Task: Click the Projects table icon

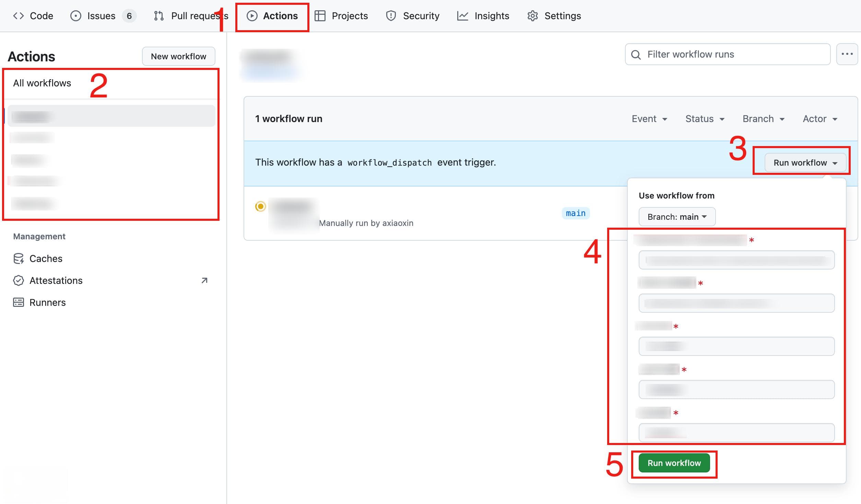Action: tap(320, 16)
